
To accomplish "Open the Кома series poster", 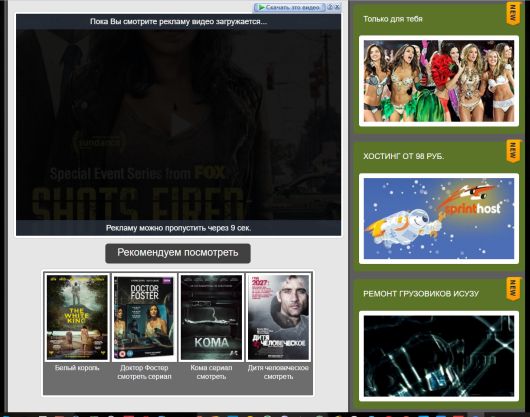I will point(211,317).
